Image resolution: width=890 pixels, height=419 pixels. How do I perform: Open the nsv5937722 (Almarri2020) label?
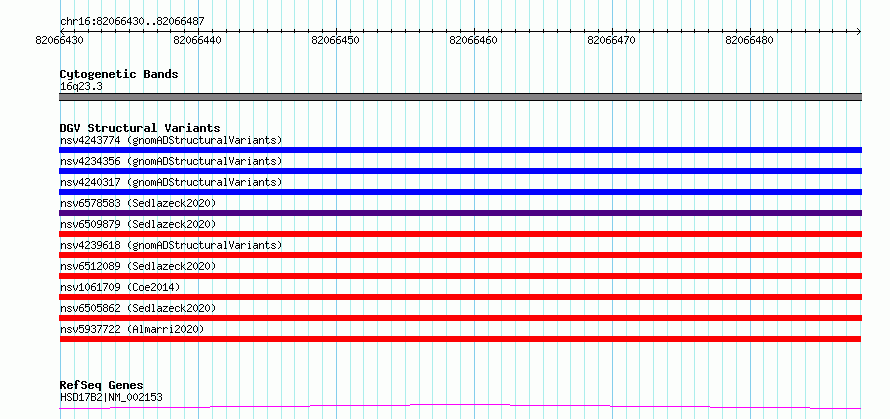coord(132,329)
